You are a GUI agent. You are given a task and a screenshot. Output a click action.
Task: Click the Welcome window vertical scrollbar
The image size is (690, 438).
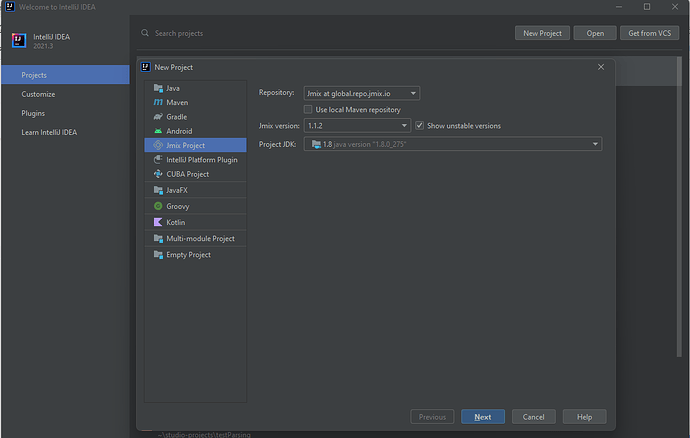[x=679, y=206]
